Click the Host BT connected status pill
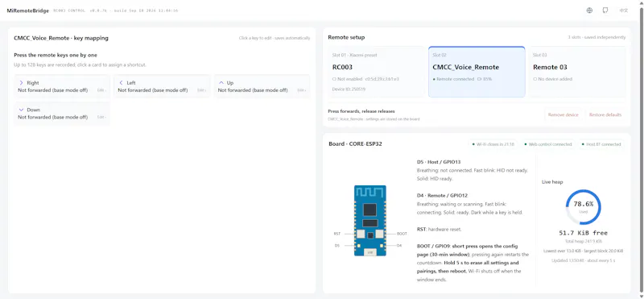The width and height of the screenshot is (644, 299). (x=601, y=144)
